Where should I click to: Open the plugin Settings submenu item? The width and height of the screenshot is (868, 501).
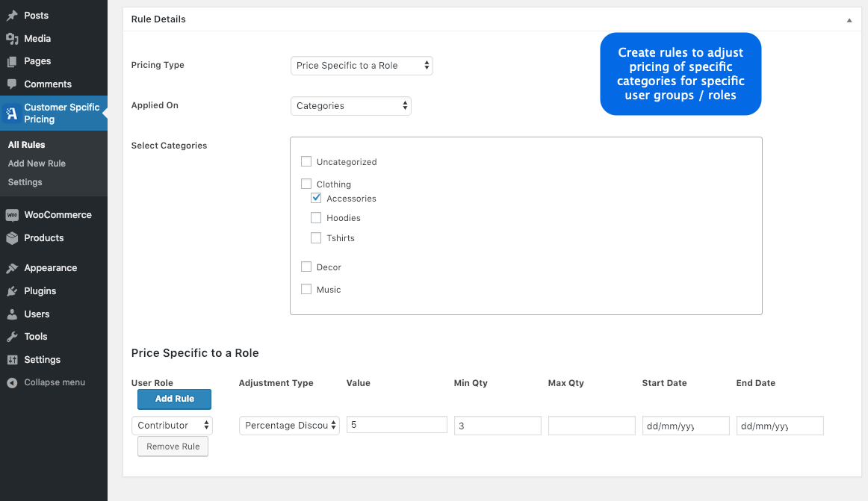[25, 181]
